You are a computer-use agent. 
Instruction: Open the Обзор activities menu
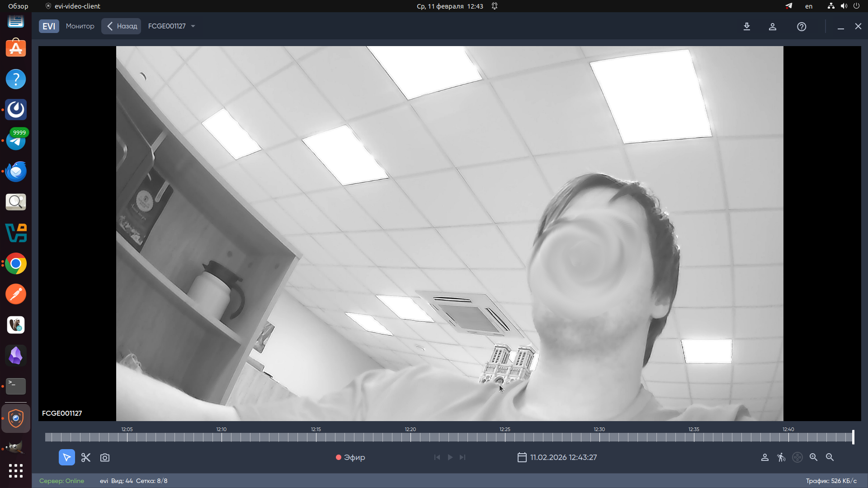pos(18,6)
